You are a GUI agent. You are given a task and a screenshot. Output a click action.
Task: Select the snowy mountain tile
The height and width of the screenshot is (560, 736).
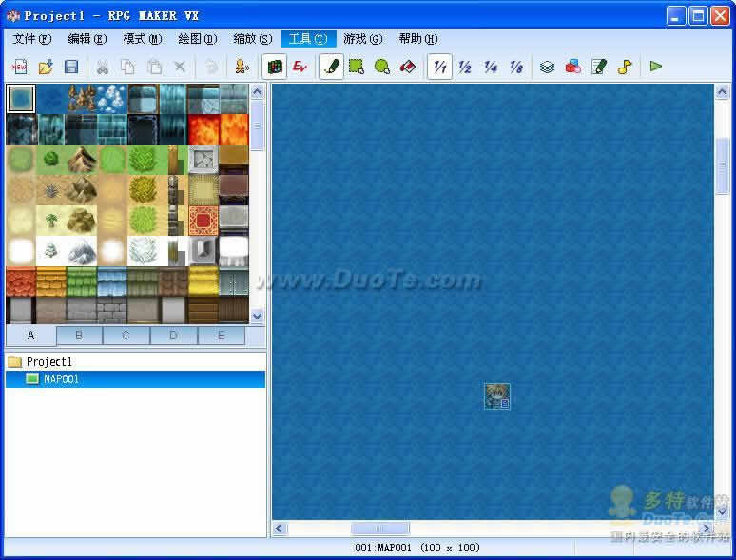coord(82,251)
